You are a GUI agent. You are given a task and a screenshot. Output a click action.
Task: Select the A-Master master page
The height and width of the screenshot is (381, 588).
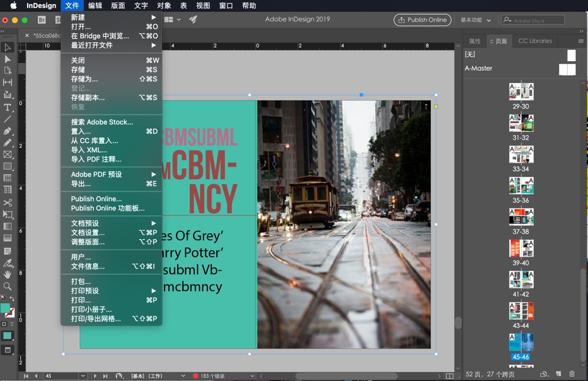[x=520, y=68]
